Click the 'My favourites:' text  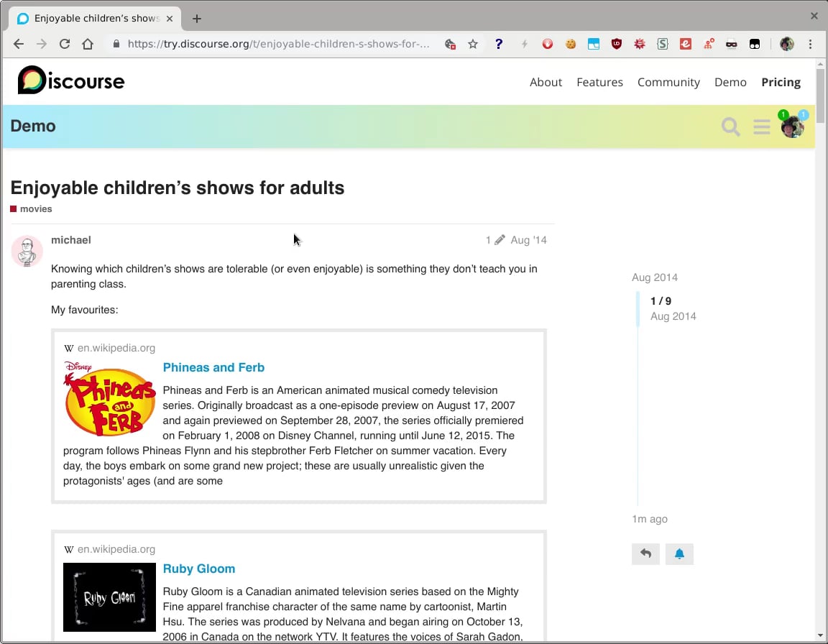point(85,310)
